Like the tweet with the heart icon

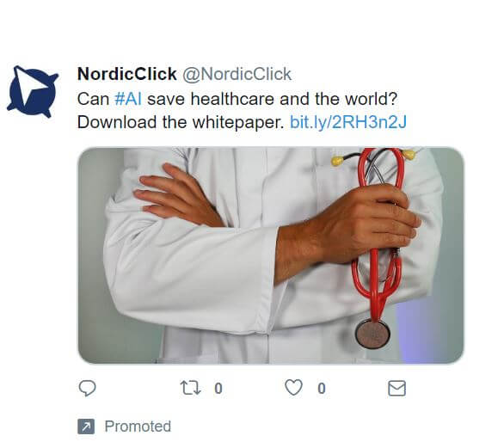pos(294,388)
